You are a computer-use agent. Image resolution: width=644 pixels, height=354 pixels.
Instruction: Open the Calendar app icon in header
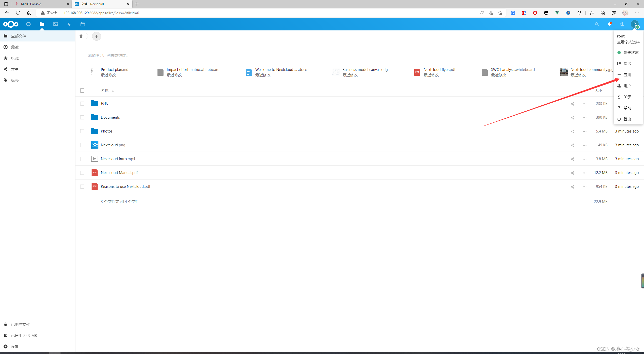pyautogui.click(x=83, y=24)
